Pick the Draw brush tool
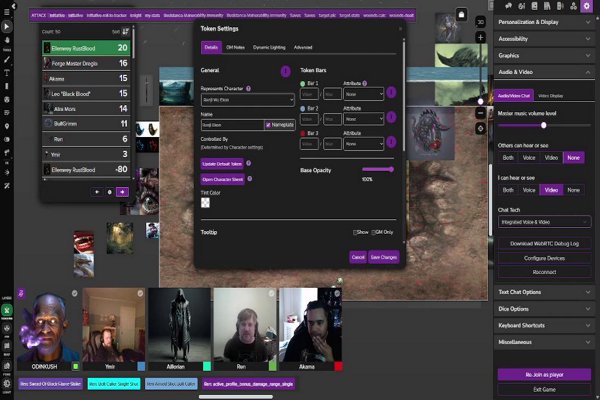This screenshot has height=400, width=600. click(x=7, y=59)
